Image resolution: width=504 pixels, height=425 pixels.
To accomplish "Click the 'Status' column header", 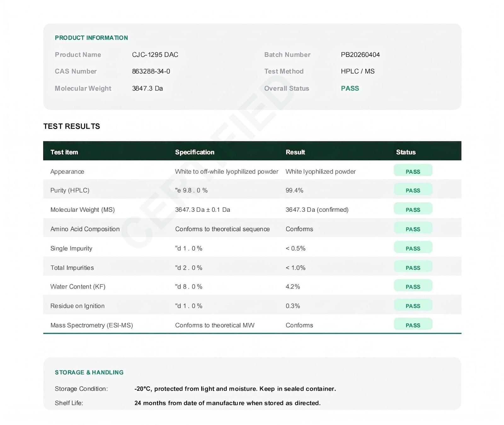I will pos(406,152).
